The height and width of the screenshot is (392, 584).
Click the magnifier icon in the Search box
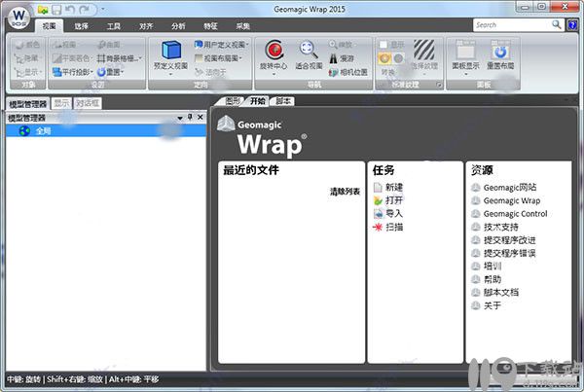tap(556, 24)
